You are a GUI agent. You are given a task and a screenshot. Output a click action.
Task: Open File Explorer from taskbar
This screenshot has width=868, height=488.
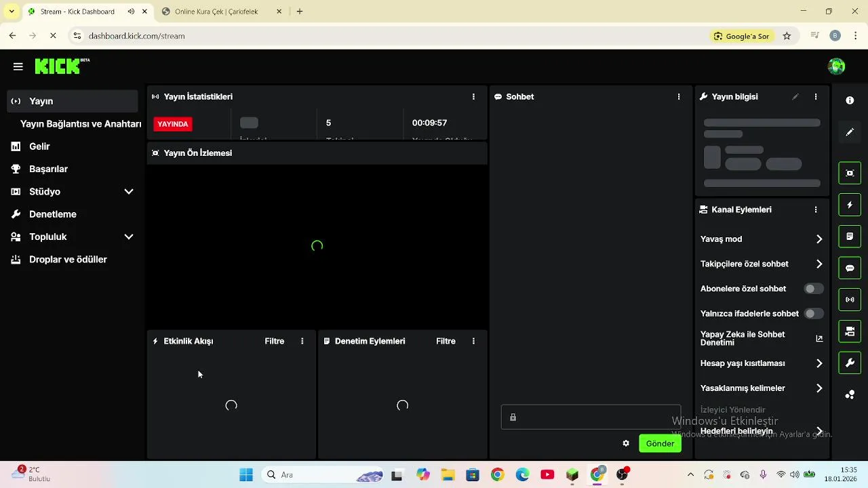click(x=447, y=475)
